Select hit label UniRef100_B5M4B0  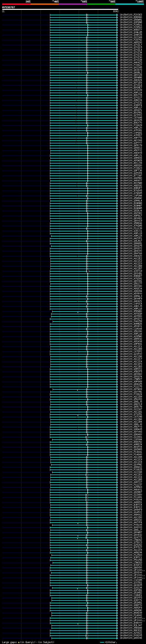point(131,311)
